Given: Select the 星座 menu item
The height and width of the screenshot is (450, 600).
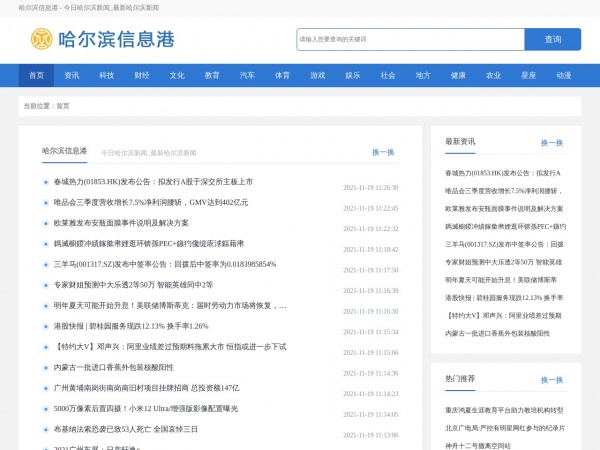Looking at the screenshot, I should click(529, 75).
